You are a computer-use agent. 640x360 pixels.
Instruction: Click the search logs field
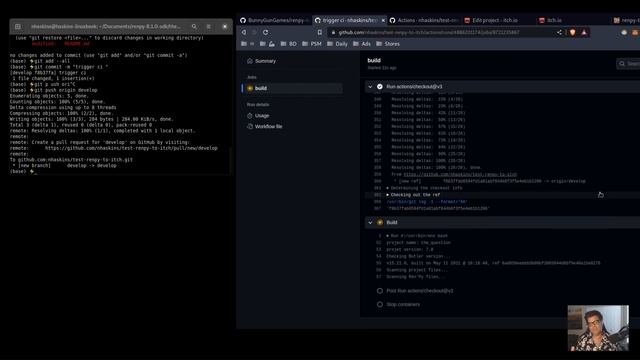point(629,64)
